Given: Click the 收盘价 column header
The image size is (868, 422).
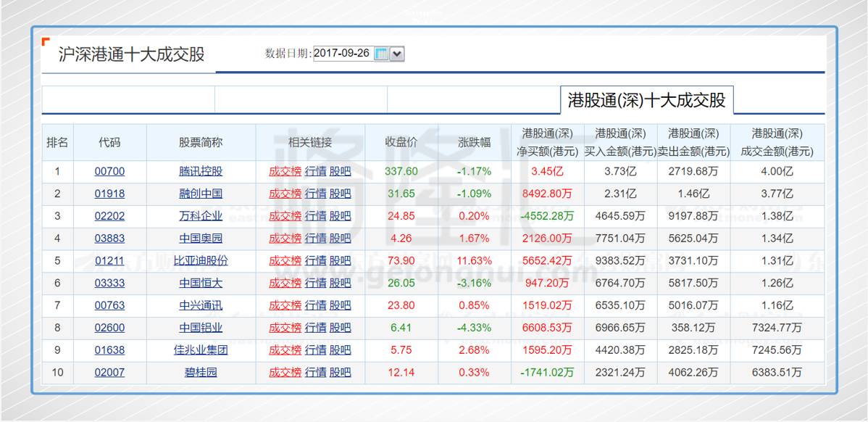Looking at the screenshot, I should pos(401,143).
